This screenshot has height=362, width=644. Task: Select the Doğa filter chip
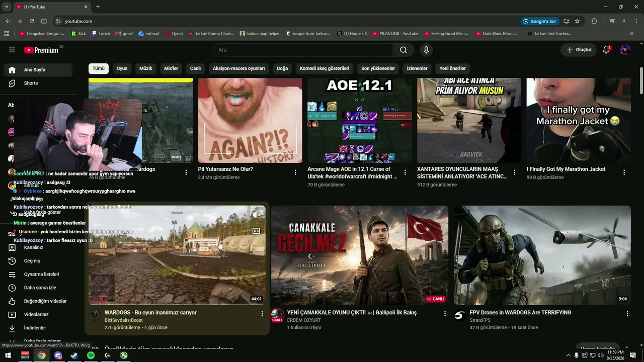(282, 68)
